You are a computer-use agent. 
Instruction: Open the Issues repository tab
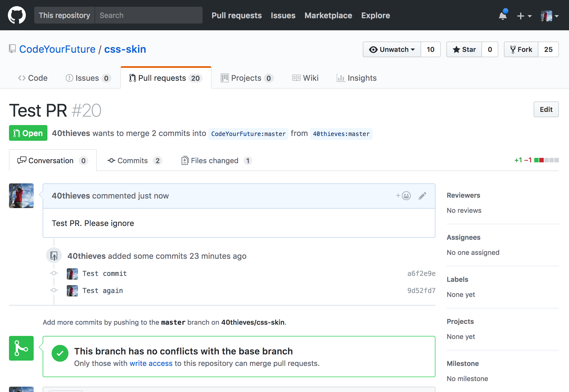coord(88,78)
